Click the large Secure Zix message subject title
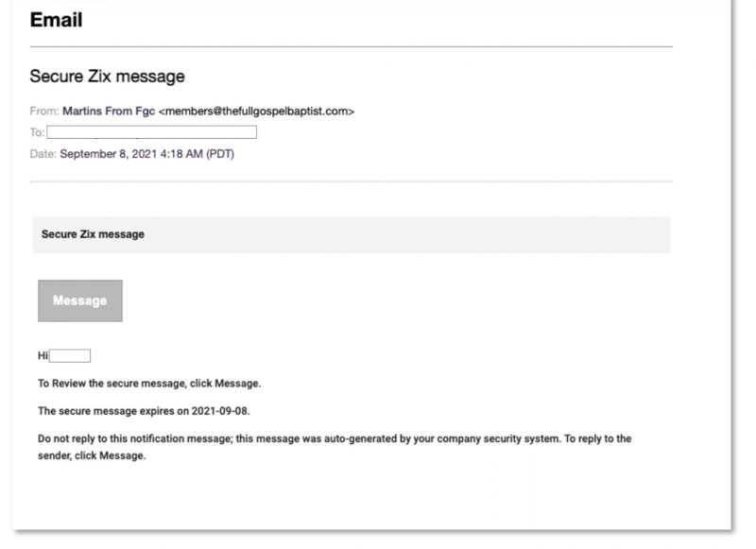The width and height of the screenshot is (756, 549). 107,77
